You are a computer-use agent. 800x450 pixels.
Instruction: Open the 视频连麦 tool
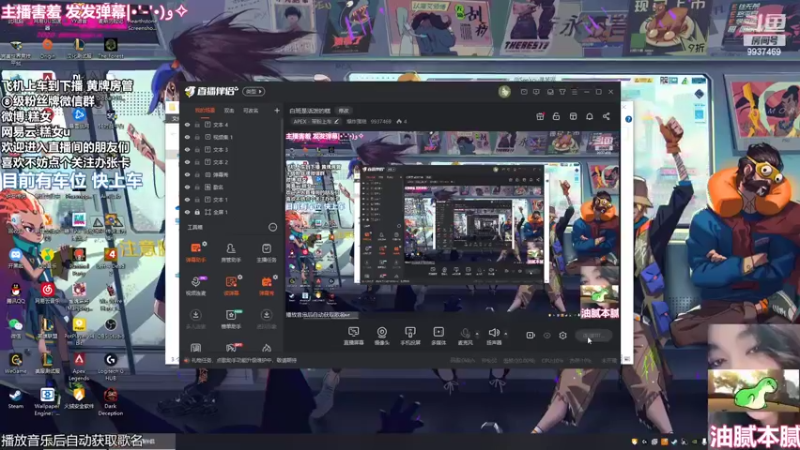[x=195, y=286]
